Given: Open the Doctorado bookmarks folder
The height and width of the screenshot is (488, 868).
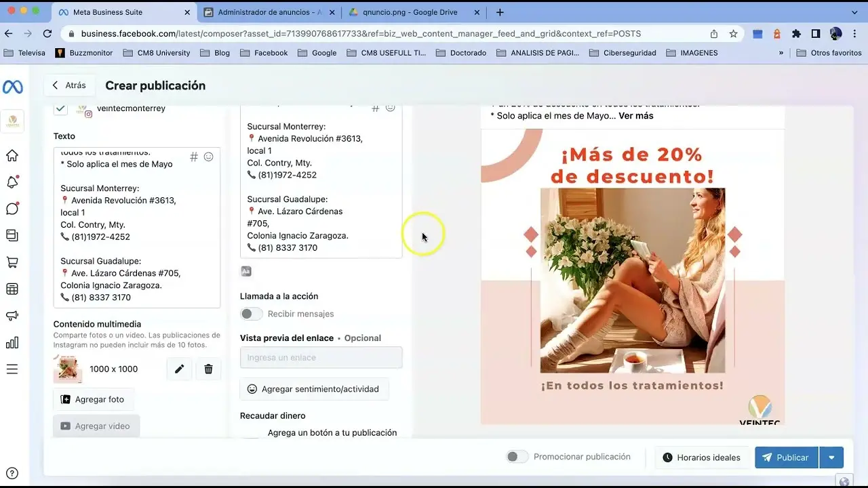Looking at the screenshot, I should coord(461,53).
